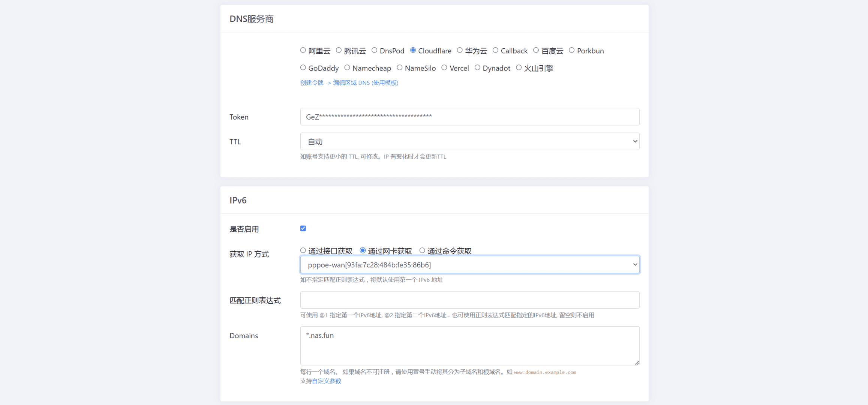Open the 创建令牌 编辑区域 DNS link
The image size is (868, 405).
(x=349, y=82)
